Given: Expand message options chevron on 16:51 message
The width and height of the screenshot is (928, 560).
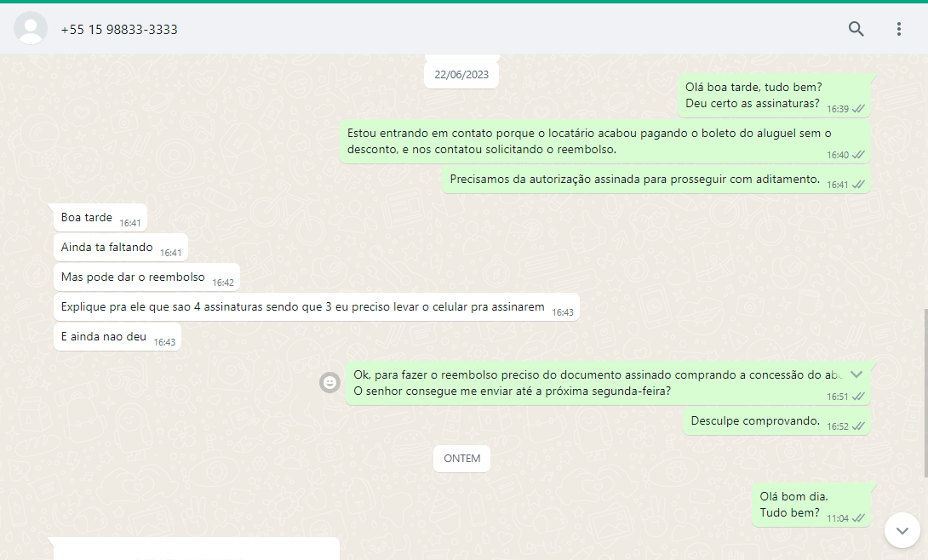Looking at the screenshot, I should (856, 374).
